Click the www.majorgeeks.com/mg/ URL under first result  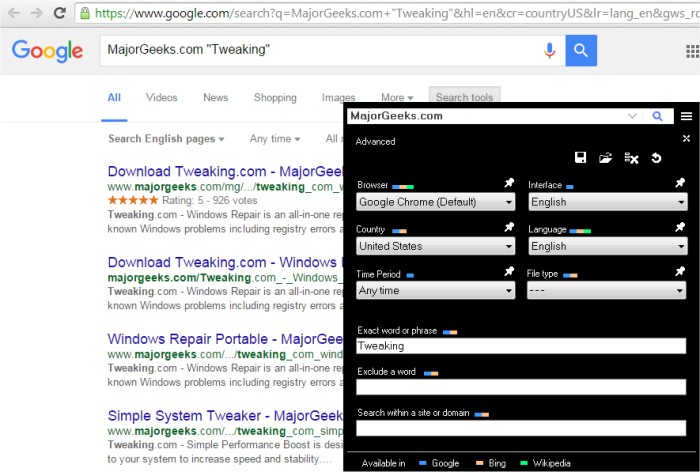[225, 187]
